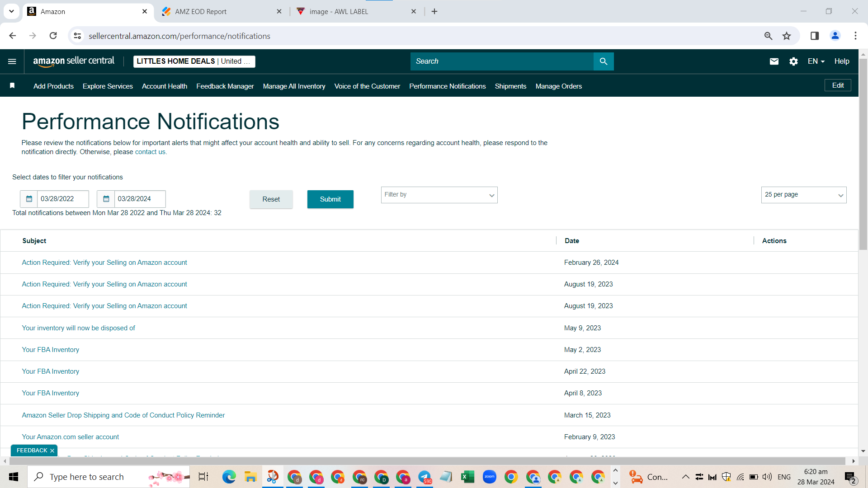868x488 pixels.
Task: Click the start date field 03/28/2022
Action: pos(62,199)
